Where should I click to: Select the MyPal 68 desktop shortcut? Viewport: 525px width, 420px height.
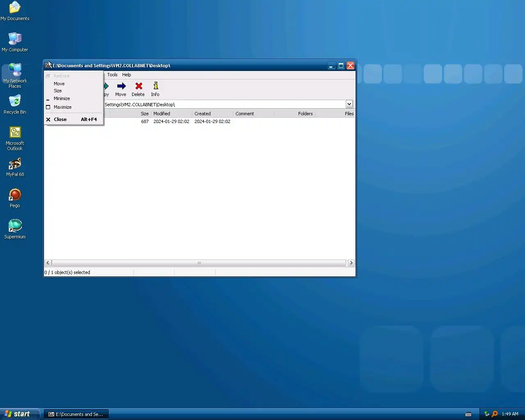(x=15, y=167)
